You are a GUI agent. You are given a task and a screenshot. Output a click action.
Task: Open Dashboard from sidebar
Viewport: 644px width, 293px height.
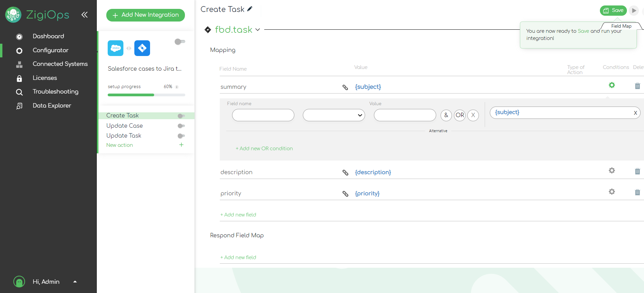coord(48,36)
